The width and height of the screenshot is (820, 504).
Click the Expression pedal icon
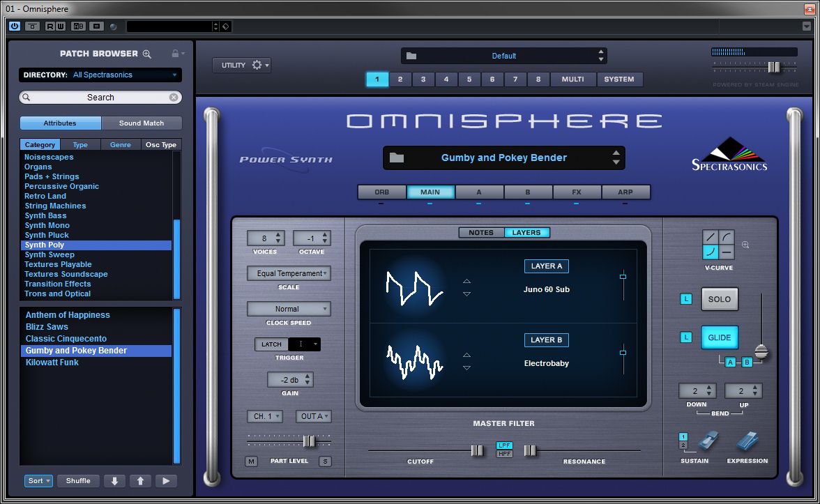tap(747, 442)
